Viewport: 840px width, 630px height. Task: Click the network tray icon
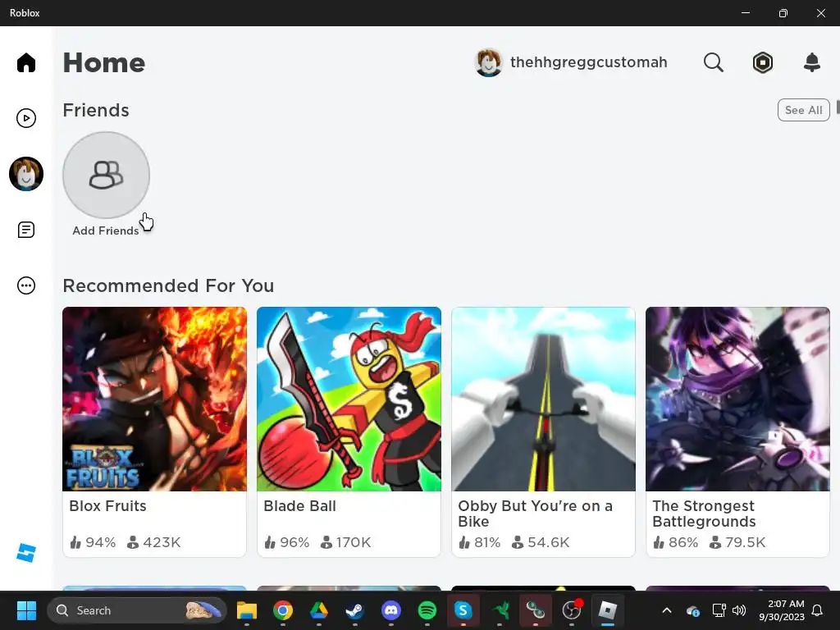click(719, 610)
